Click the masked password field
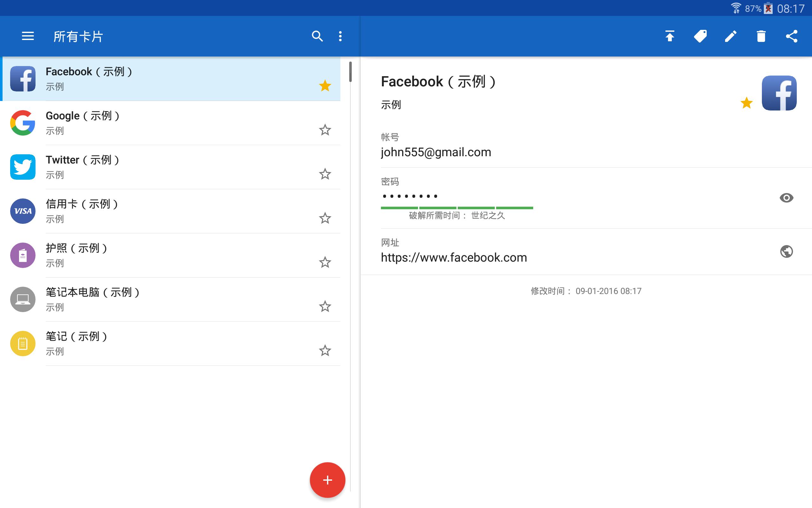 coord(410,196)
